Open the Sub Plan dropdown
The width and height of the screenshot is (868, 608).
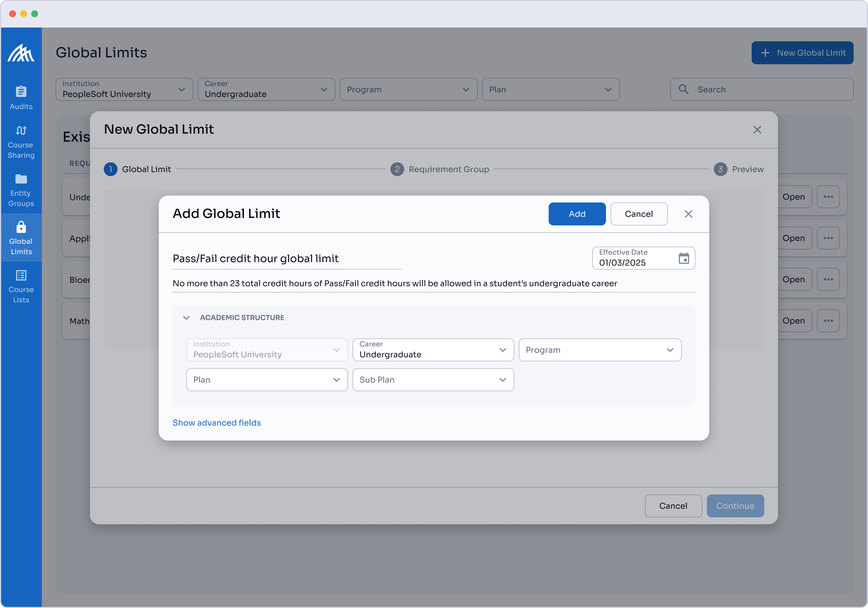[433, 380]
